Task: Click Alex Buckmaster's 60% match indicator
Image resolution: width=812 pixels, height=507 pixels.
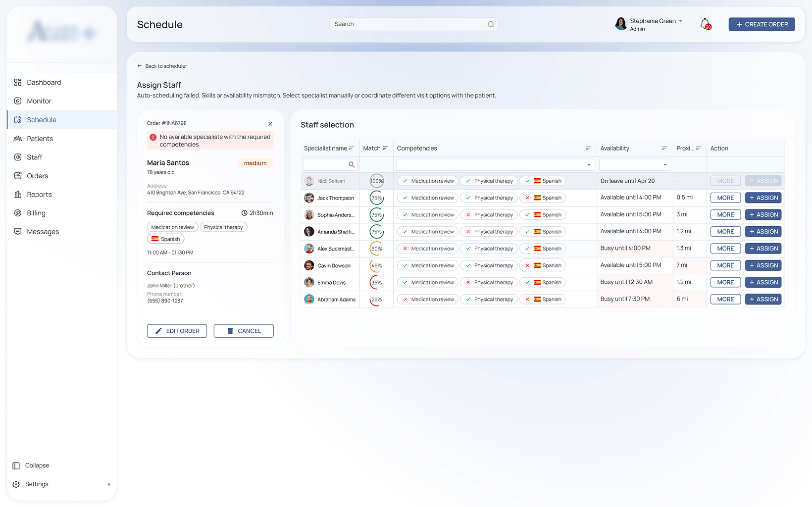Action: pos(376,249)
